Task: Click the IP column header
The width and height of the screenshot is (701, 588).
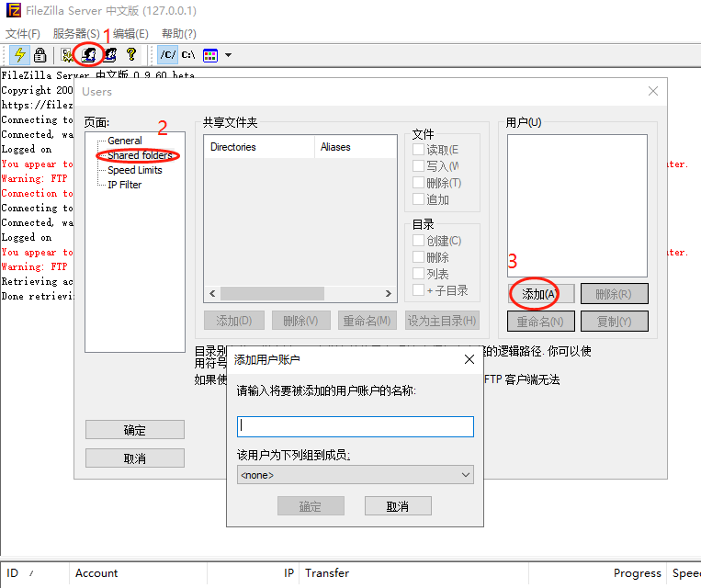Action: [x=253, y=573]
